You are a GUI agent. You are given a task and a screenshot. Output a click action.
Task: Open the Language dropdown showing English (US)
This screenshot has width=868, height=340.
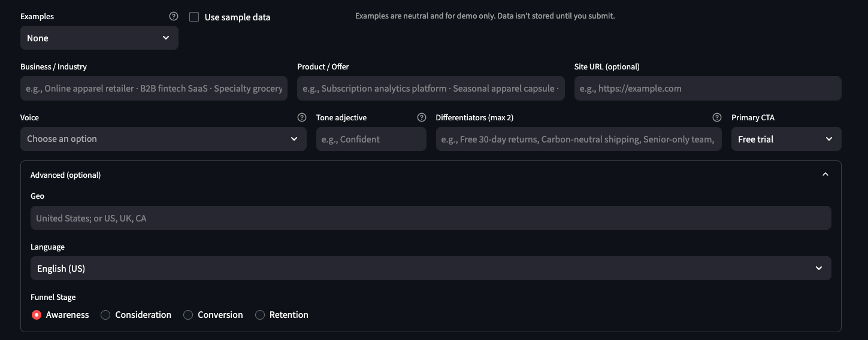pyautogui.click(x=431, y=268)
